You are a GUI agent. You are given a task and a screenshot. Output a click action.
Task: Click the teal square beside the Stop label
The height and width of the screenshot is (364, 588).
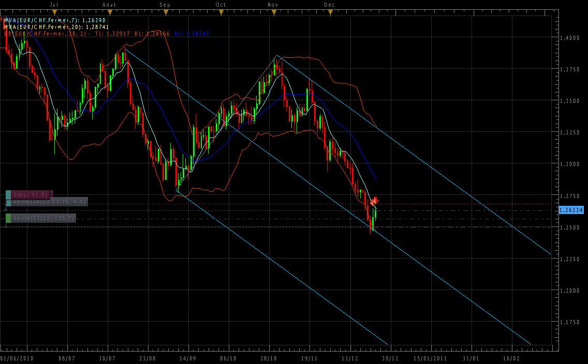click(x=8, y=195)
